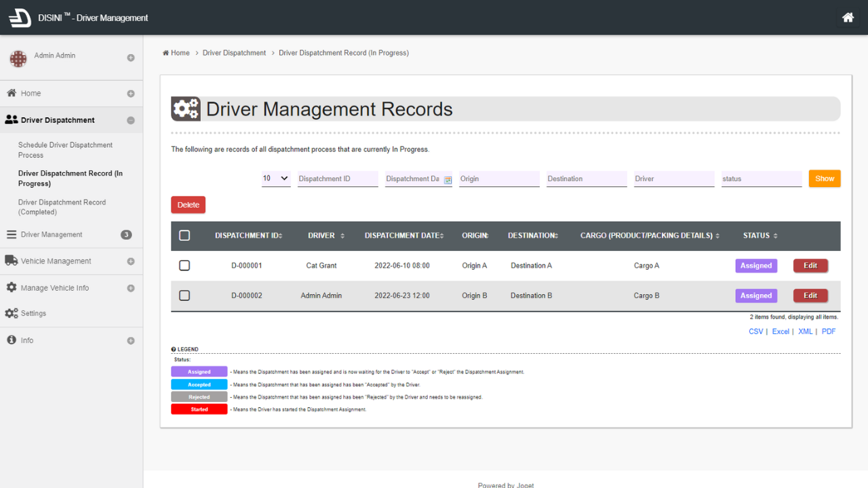Screen dimensions: 868x488
Task: Click the home icon in top bar
Action: [848, 18]
